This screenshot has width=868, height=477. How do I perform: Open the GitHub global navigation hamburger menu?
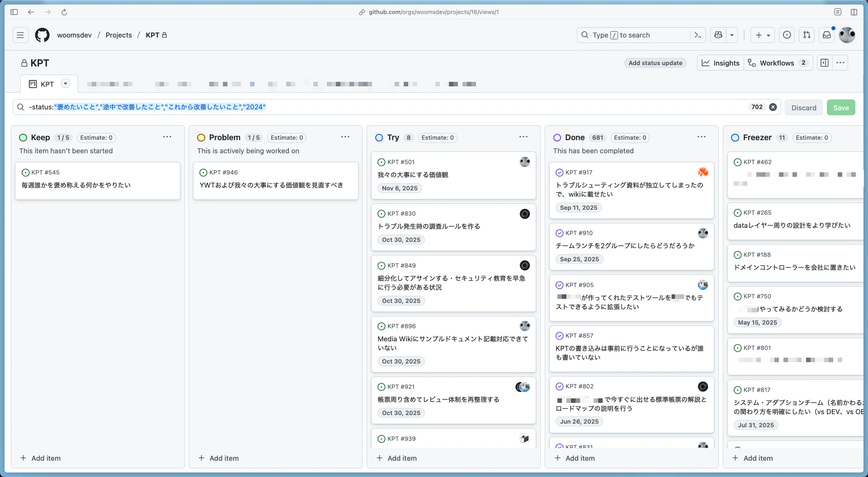tap(20, 35)
